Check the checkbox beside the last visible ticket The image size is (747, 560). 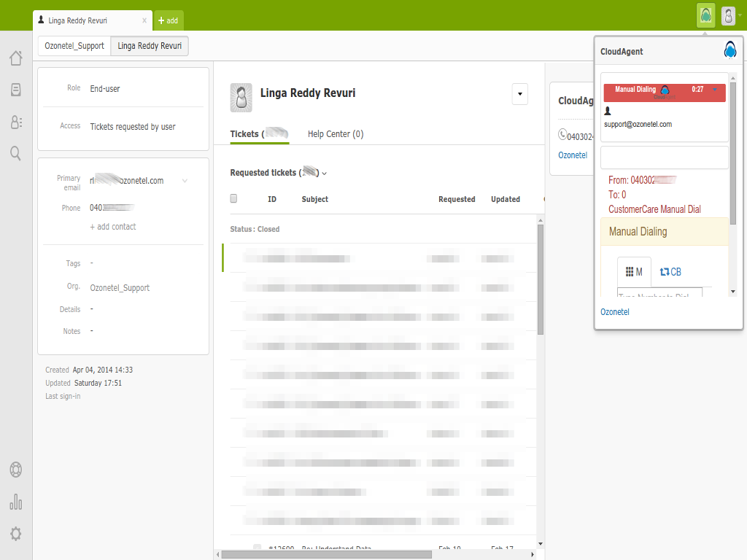click(257, 548)
